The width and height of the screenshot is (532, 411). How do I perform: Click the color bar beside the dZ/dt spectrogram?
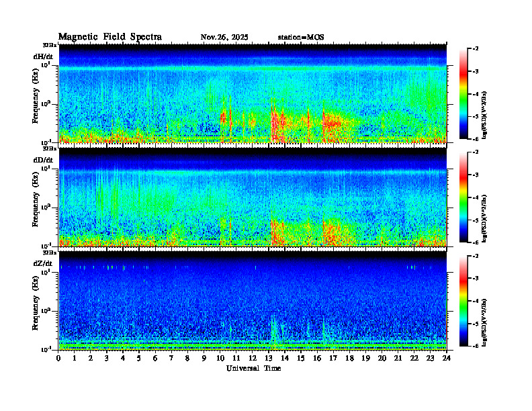[463, 301]
